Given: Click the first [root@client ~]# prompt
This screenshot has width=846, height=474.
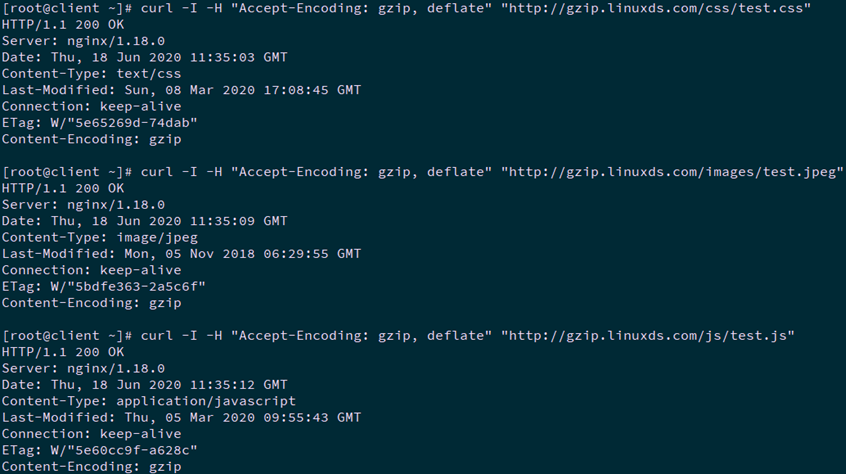Looking at the screenshot, I should [67, 8].
